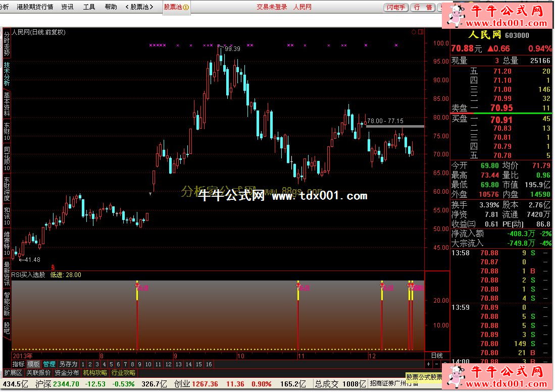Open the 东财深度 side tab
This screenshot has width=555, height=392.
tap(7, 189)
